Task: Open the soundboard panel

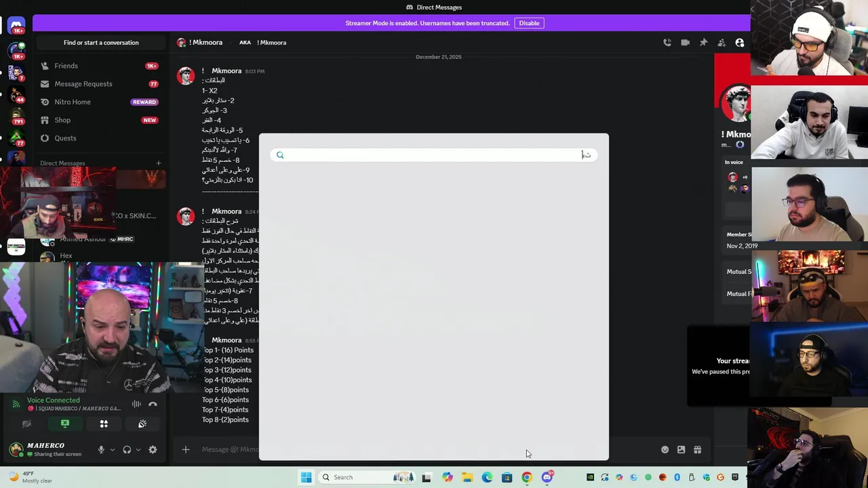Action: pyautogui.click(x=142, y=424)
